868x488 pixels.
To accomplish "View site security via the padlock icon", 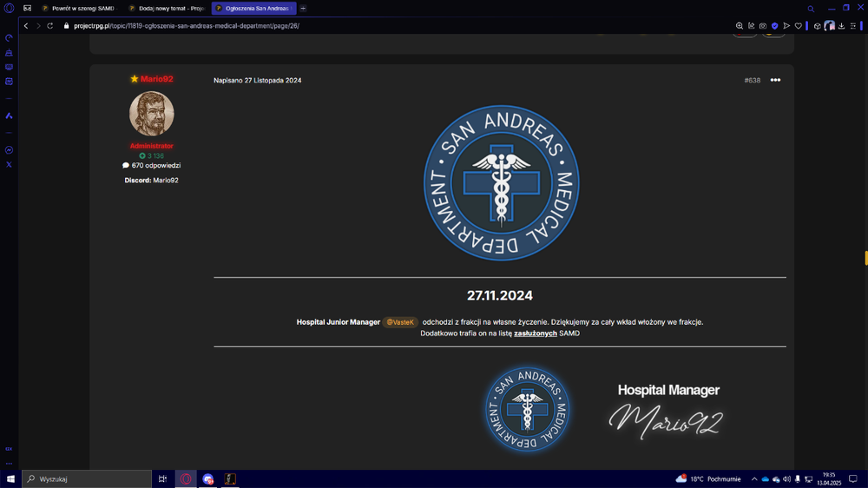I will click(67, 26).
